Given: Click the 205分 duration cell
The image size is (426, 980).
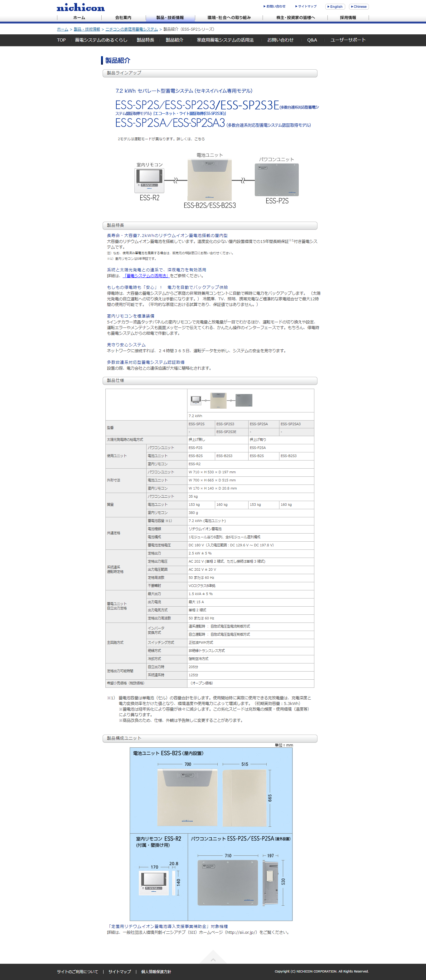Looking at the screenshot, I should pos(251,667).
